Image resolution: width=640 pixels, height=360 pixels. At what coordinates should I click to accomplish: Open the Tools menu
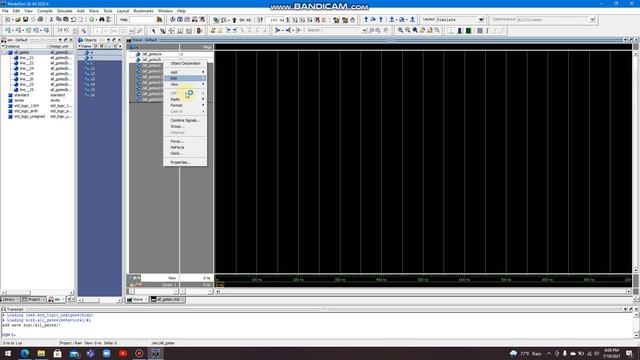(108, 11)
